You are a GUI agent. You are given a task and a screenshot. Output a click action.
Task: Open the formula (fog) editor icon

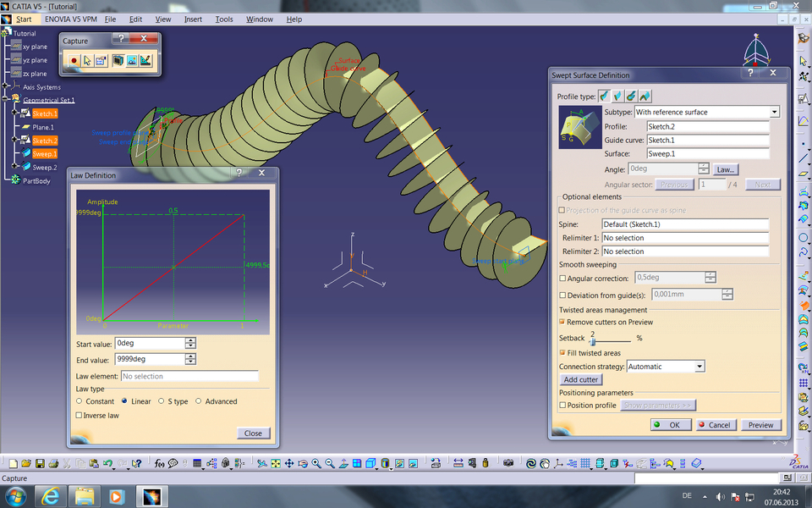coord(158,463)
